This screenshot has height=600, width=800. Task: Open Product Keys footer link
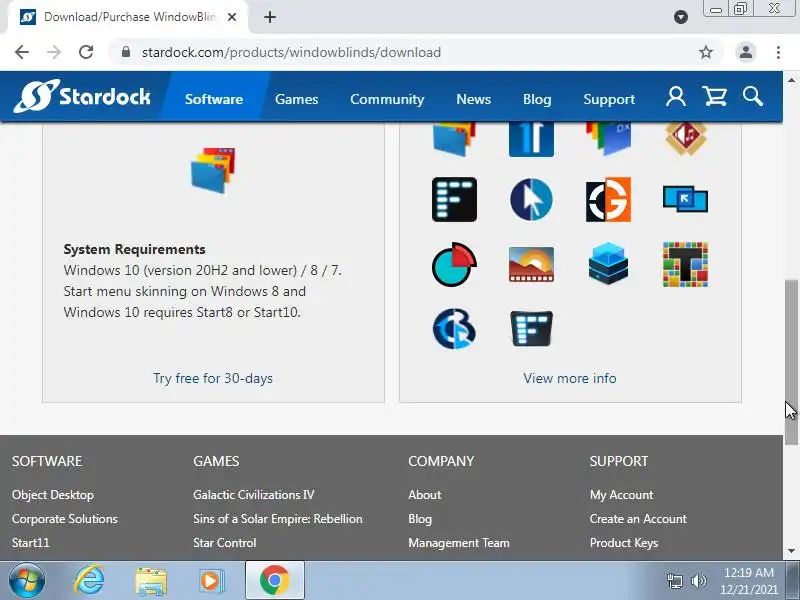click(624, 543)
